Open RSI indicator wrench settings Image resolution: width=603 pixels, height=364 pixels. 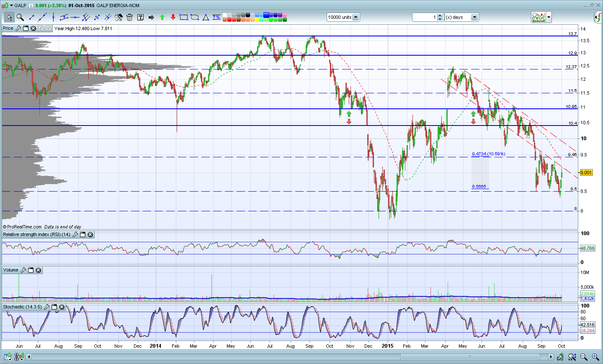click(75, 235)
